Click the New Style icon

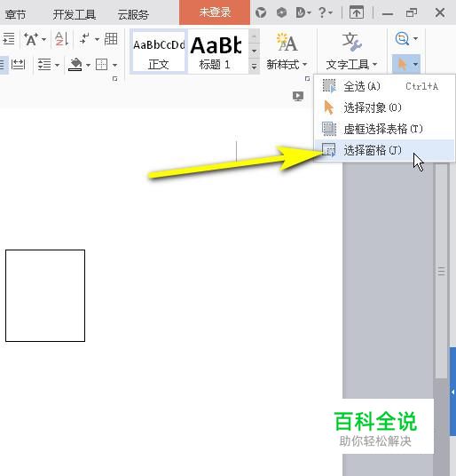click(287, 43)
